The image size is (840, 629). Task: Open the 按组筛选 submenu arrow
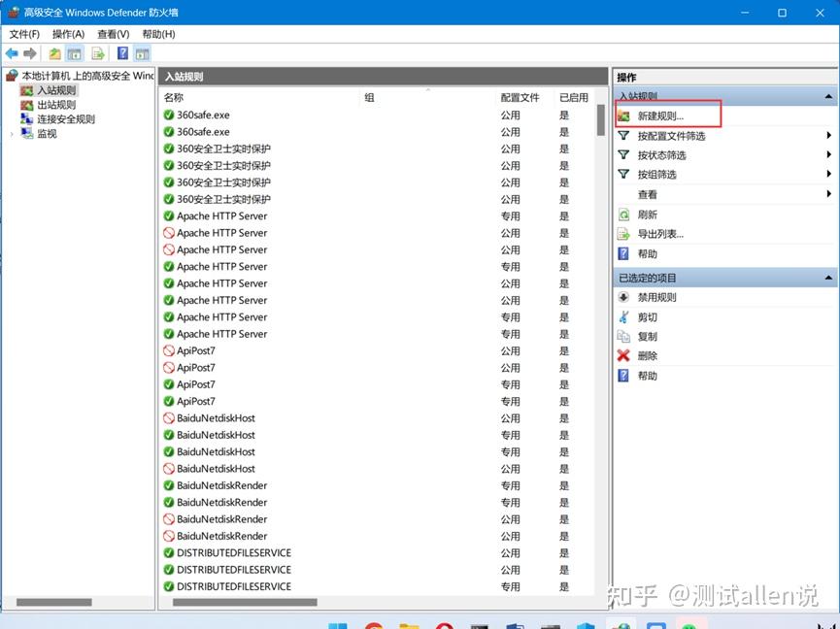pyautogui.click(x=828, y=174)
